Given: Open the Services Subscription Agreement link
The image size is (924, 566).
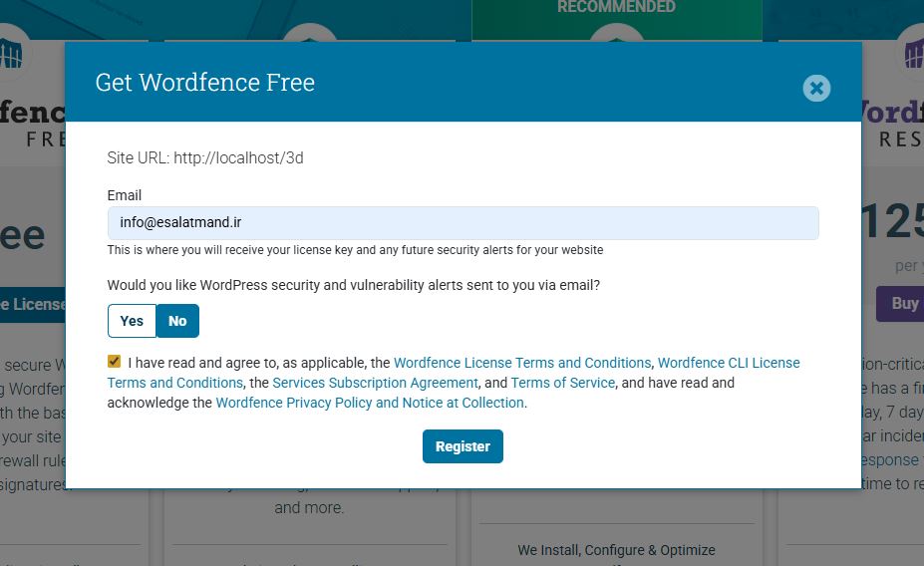Looking at the screenshot, I should pyautogui.click(x=375, y=383).
